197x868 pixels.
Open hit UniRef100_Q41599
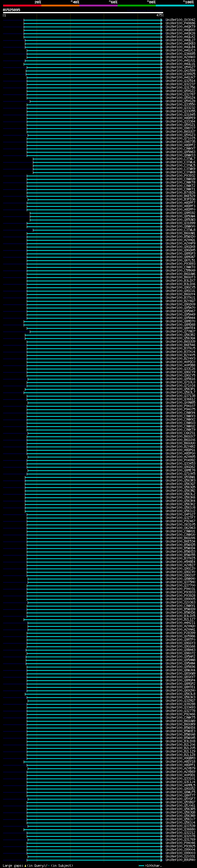click(x=180, y=71)
